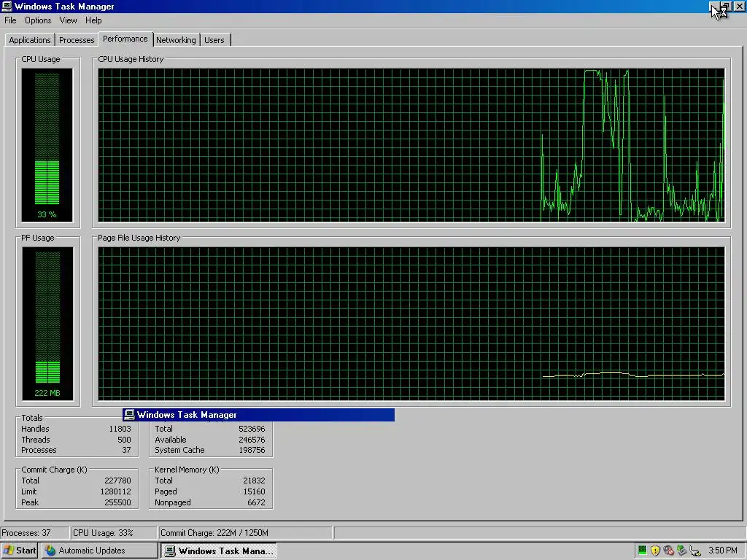Click the Handles value 11803
747x560 pixels.
(120, 429)
